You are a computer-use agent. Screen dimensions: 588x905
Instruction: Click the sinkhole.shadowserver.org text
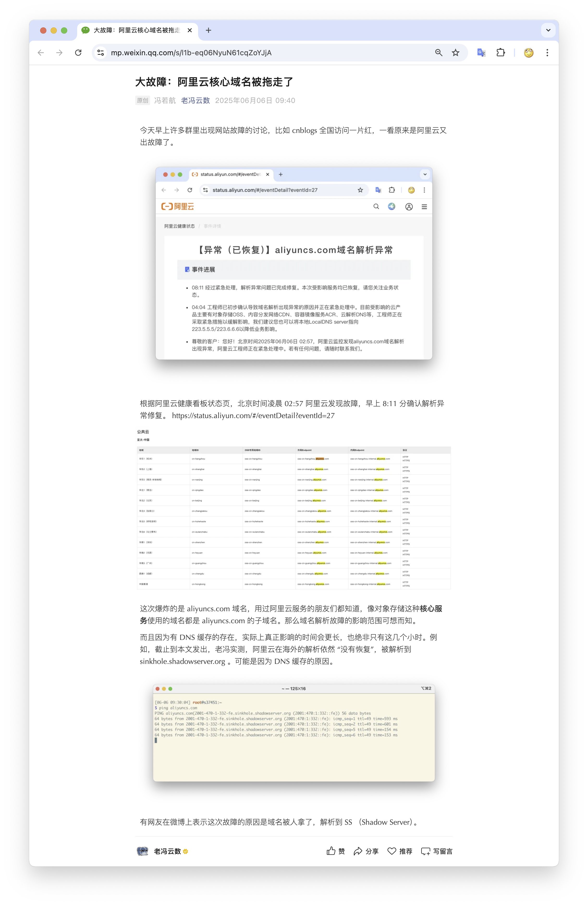(182, 661)
